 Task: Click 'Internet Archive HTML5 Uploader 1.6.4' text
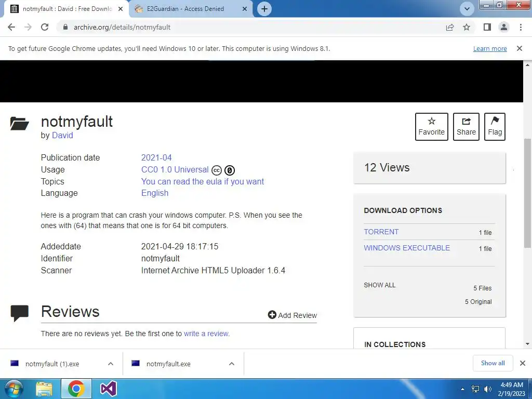pyautogui.click(x=213, y=270)
